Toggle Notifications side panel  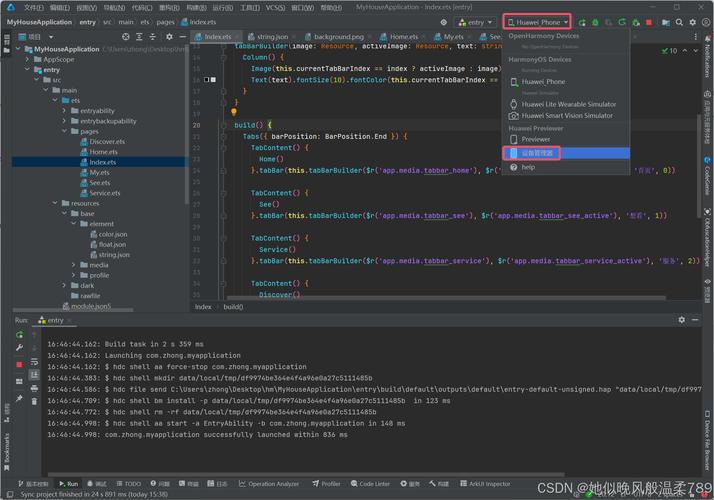pos(707,57)
